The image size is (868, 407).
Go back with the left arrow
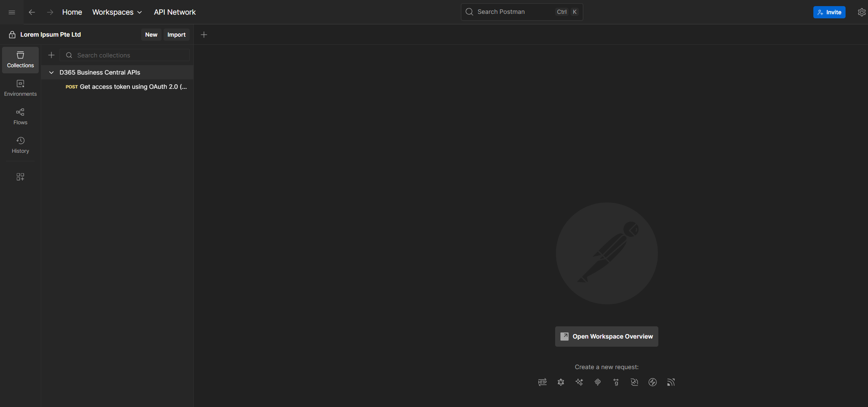[32, 12]
